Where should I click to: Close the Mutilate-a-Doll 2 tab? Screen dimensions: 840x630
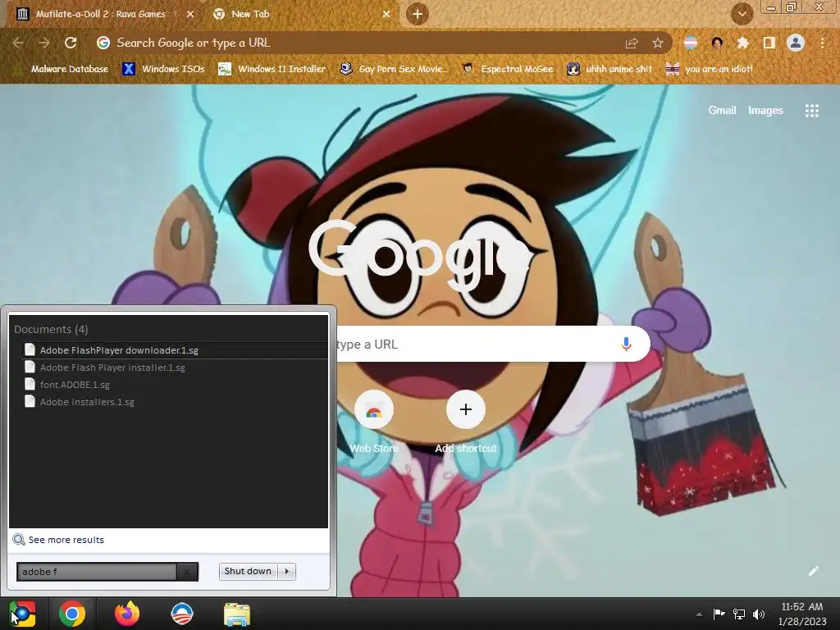189,14
